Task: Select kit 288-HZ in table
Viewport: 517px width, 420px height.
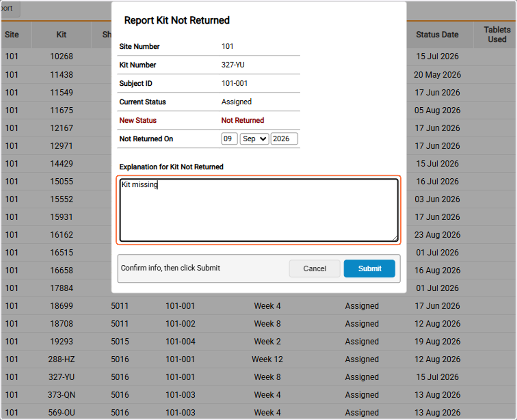Action: click(x=62, y=359)
